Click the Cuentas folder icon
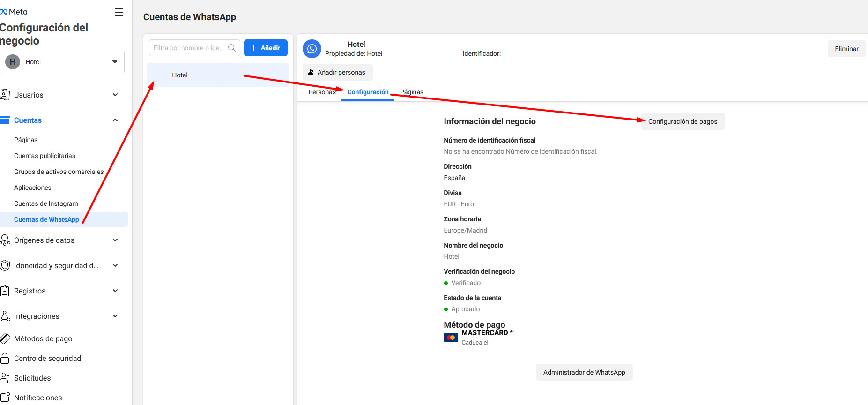 5,120
